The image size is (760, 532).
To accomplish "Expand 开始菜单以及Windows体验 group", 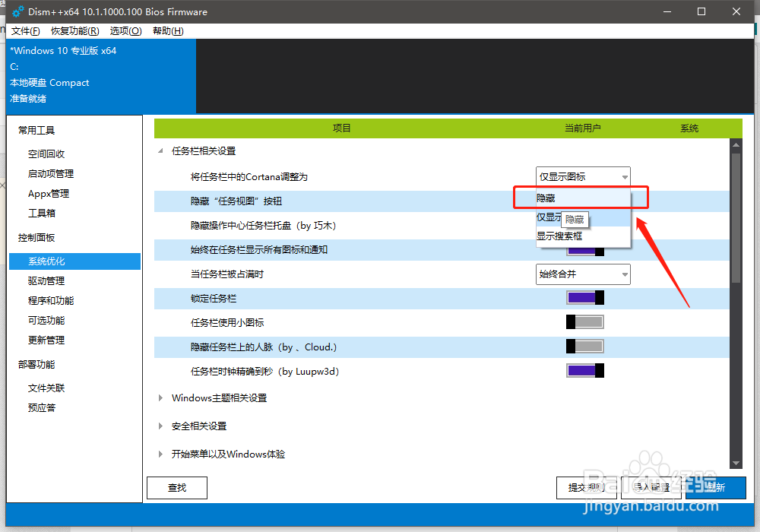I will pos(160,454).
